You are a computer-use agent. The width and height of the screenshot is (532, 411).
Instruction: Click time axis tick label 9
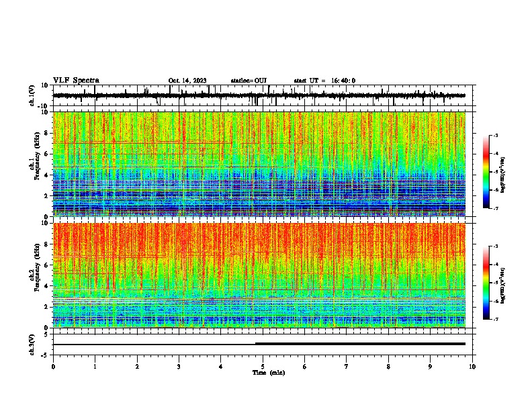point(430,367)
